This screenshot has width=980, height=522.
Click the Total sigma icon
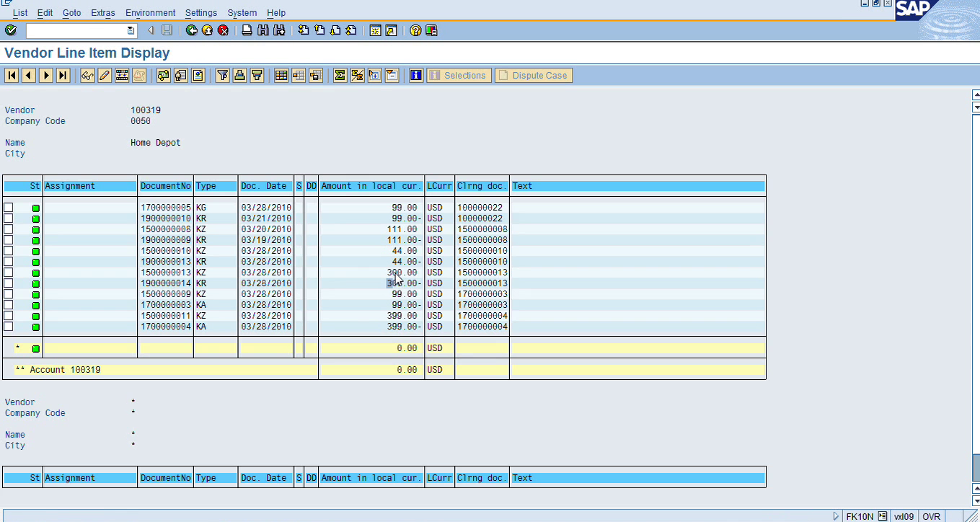[x=340, y=75]
